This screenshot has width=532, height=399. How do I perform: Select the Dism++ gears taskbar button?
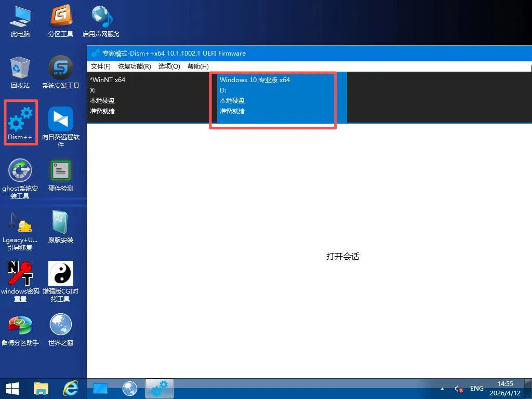(x=159, y=389)
